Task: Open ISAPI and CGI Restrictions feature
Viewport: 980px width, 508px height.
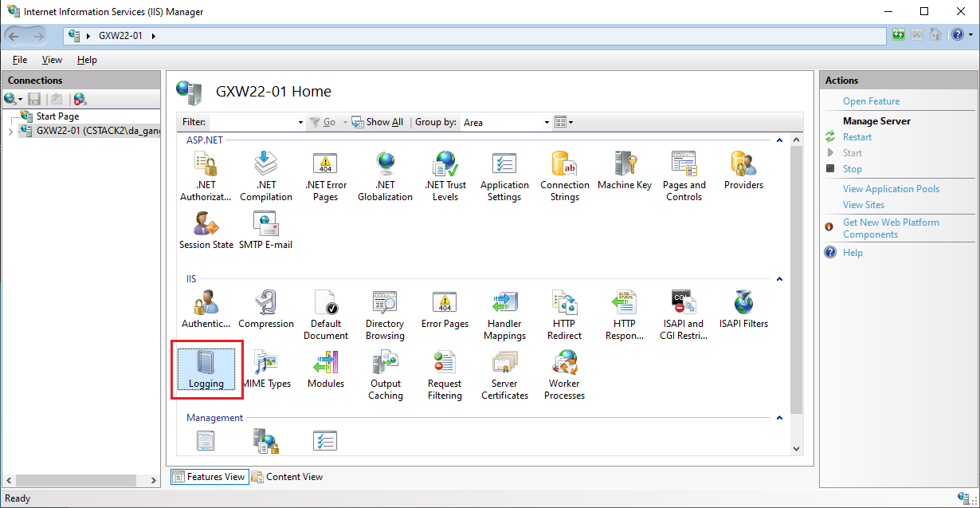Action: click(x=684, y=315)
